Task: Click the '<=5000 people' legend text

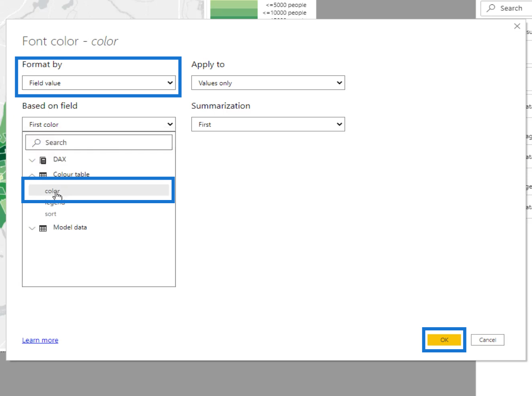Action: coord(286,5)
